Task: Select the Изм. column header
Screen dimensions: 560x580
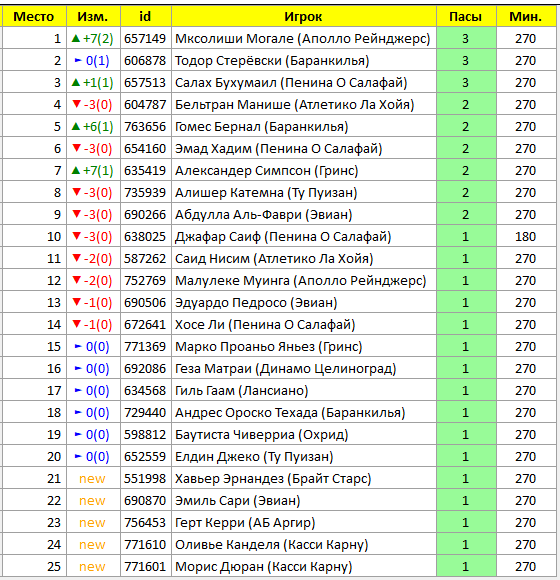Action: 93,17
